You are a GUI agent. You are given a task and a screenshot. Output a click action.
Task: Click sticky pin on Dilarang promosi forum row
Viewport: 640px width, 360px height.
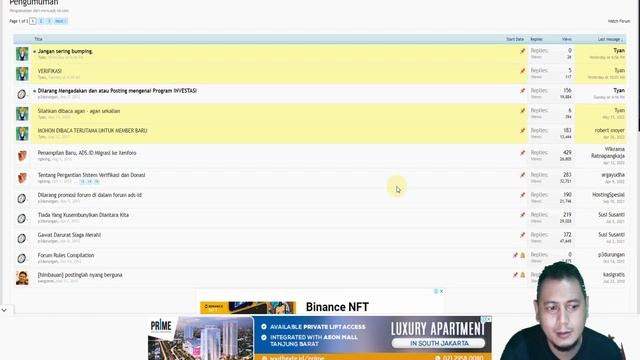point(522,195)
